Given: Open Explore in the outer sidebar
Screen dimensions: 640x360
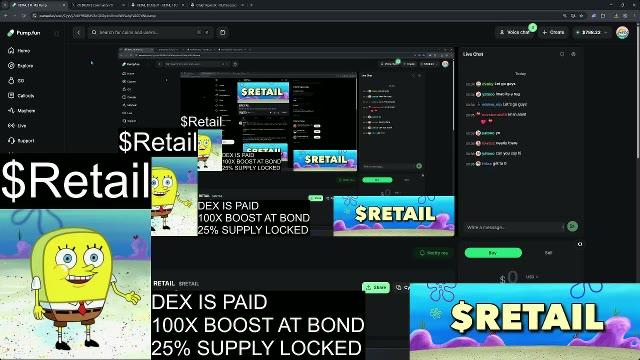Looking at the screenshot, I should pos(20,66).
